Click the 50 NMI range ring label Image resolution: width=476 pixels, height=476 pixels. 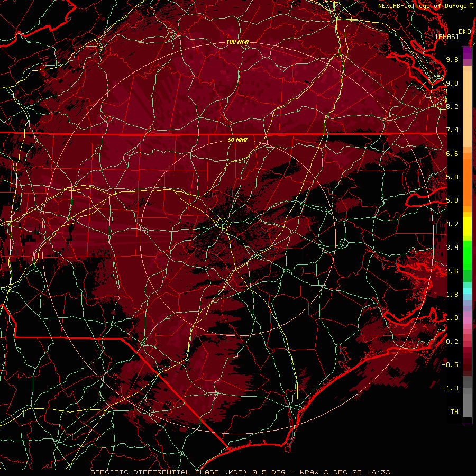coord(237,140)
